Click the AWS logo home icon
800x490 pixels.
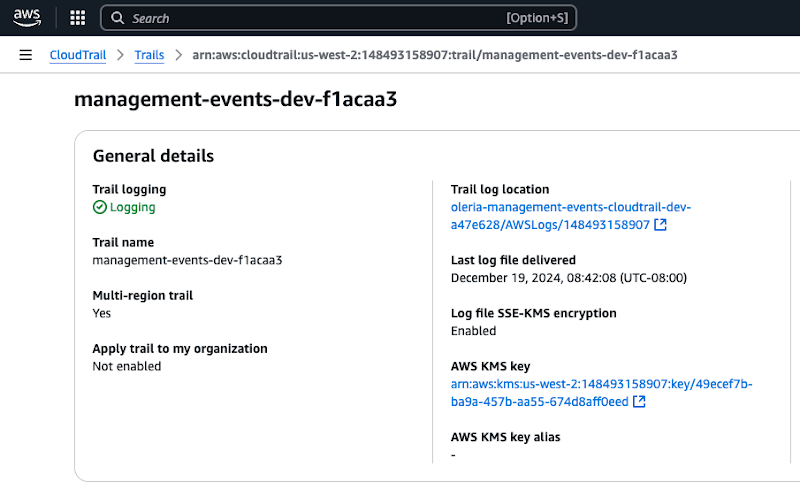(x=27, y=18)
